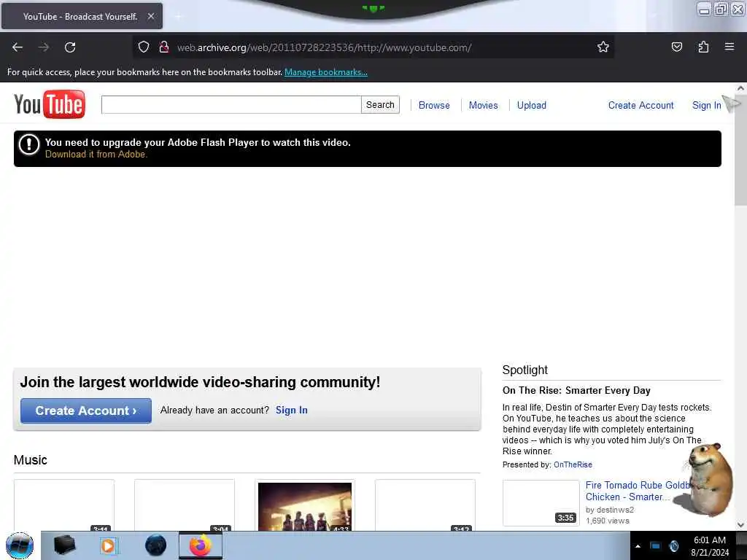Click Create Account in the header
747x560 pixels.
point(640,105)
